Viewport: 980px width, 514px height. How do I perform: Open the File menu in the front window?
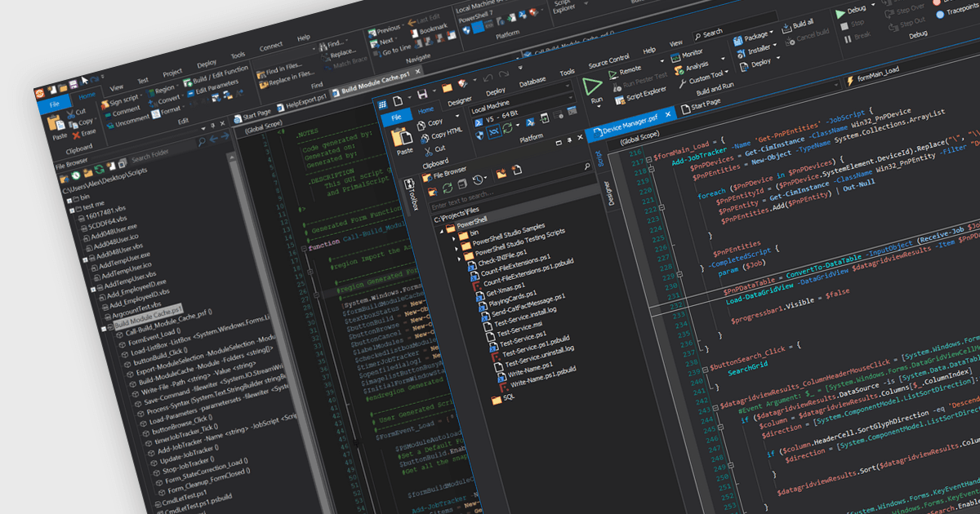tap(396, 117)
